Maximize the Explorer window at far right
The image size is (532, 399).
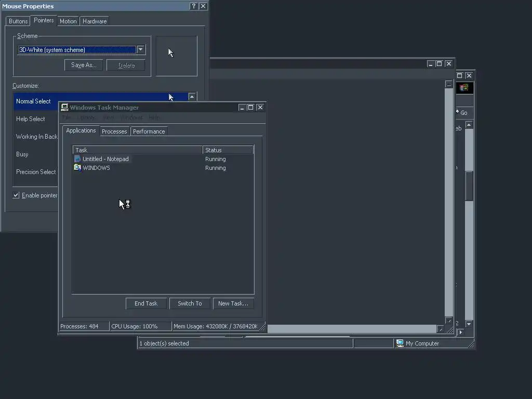click(459, 76)
